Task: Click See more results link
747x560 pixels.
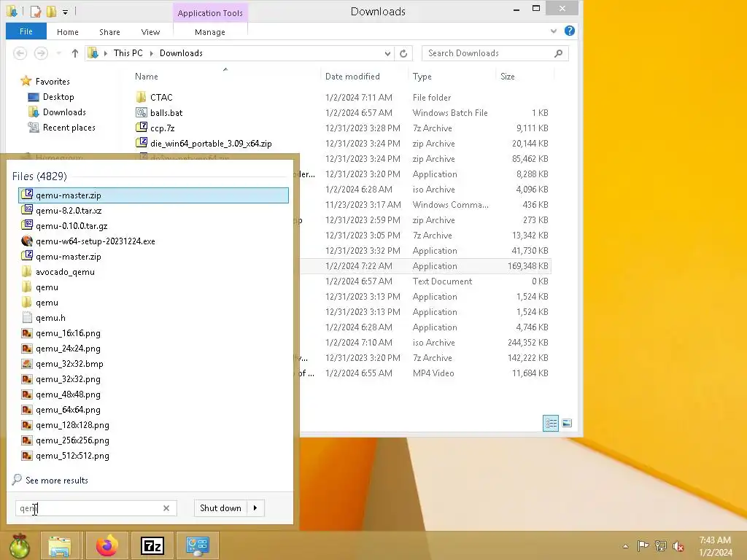Action: pos(57,480)
